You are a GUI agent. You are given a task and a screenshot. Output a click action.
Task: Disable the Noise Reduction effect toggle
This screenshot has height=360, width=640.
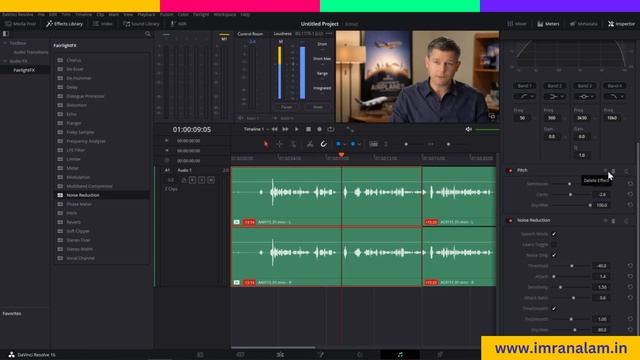pyautogui.click(x=510, y=220)
